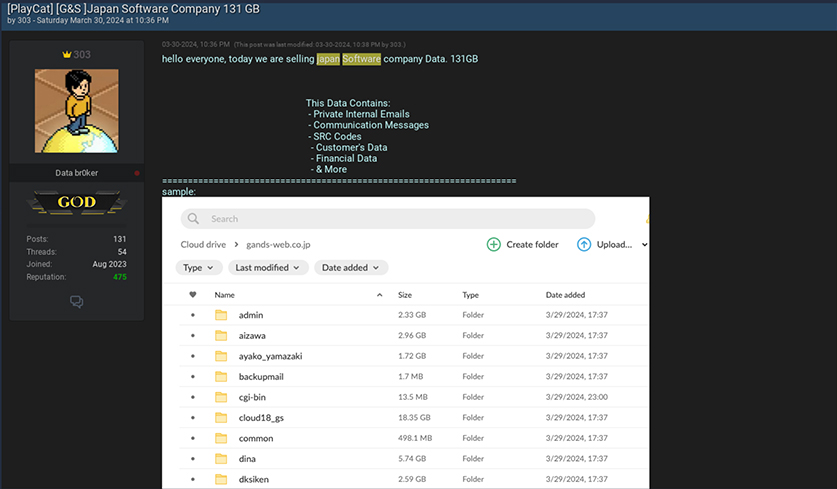Viewport: 837px width, 489px height.
Task: Click the Threads count 54
Action: click(x=122, y=252)
